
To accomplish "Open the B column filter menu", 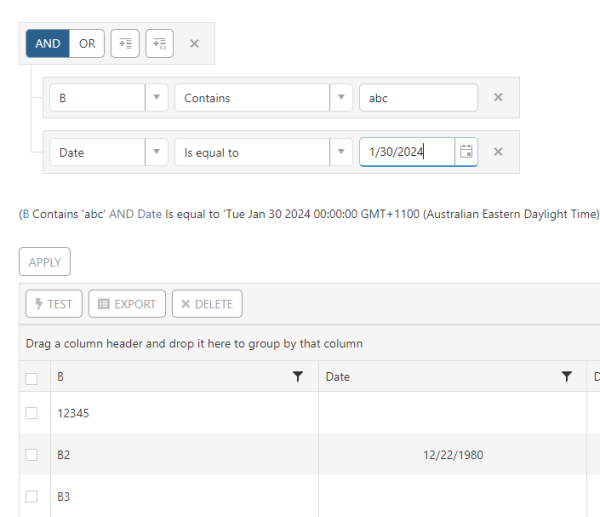I will pyautogui.click(x=298, y=377).
